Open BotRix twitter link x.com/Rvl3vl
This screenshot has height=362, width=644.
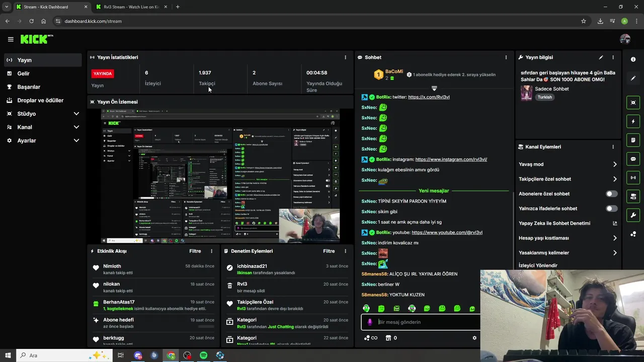click(429, 97)
